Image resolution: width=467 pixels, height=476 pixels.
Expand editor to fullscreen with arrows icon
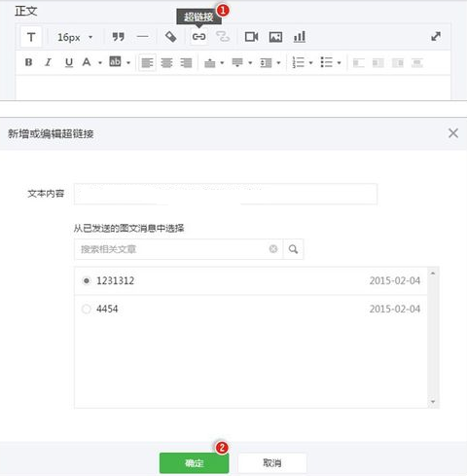tap(436, 36)
